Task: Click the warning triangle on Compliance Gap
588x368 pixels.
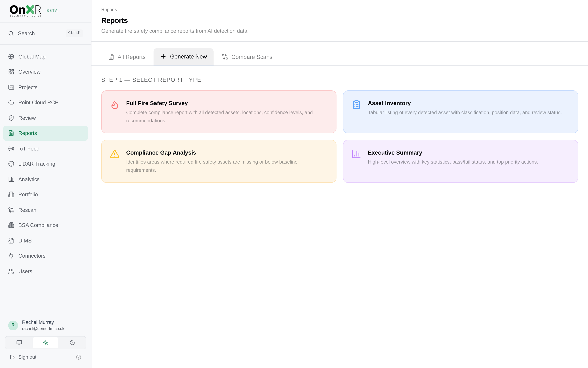Action: click(115, 154)
